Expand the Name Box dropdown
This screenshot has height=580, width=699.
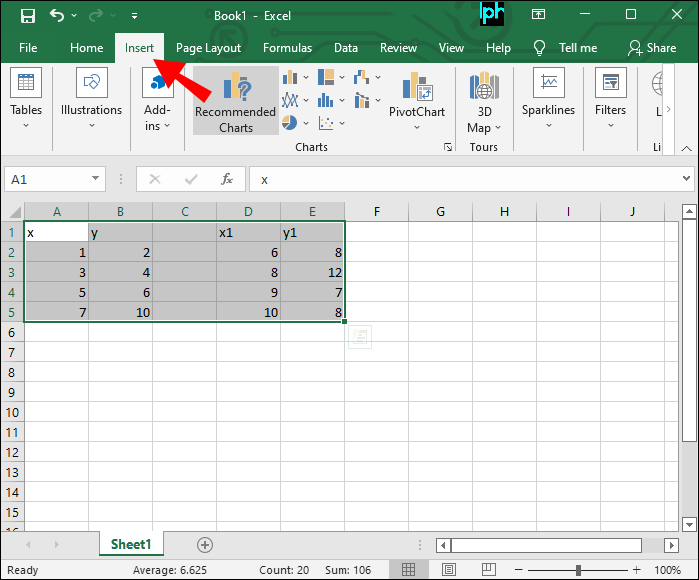click(x=96, y=179)
